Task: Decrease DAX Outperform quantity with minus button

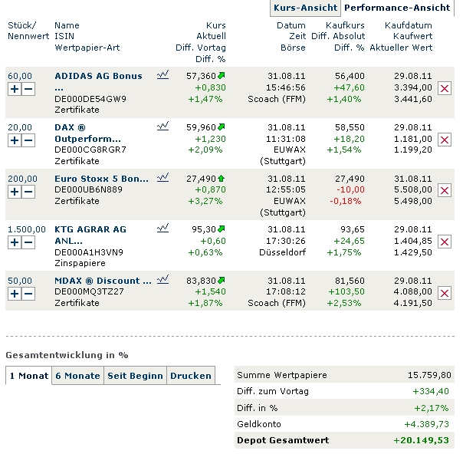Action: (28, 140)
